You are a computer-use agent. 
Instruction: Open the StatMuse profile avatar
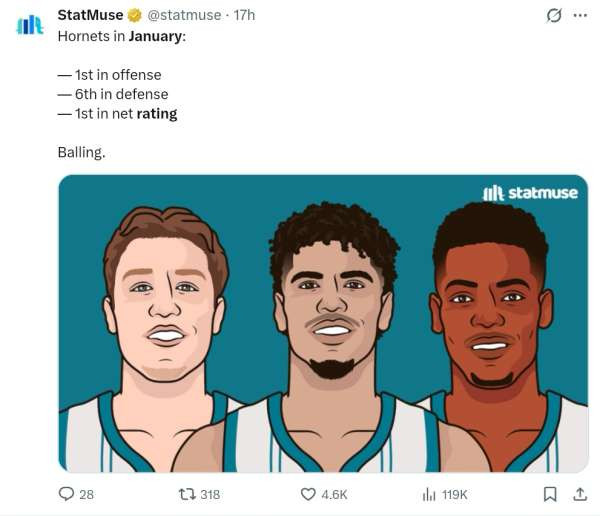pyautogui.click(x=30, y=25)
